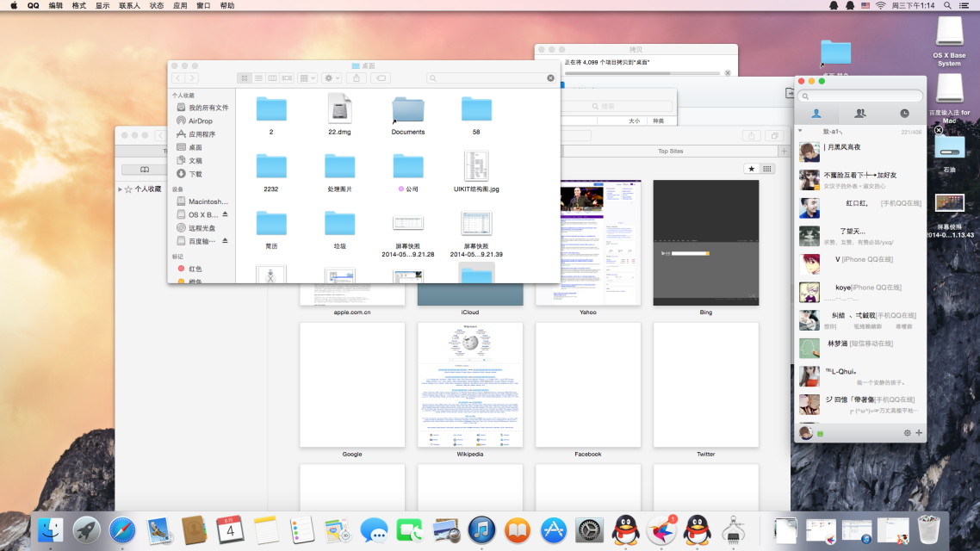The height and width of the screenshot is (551, 980).
Task: Open the 联系人 menu
Action: (129, 6)
